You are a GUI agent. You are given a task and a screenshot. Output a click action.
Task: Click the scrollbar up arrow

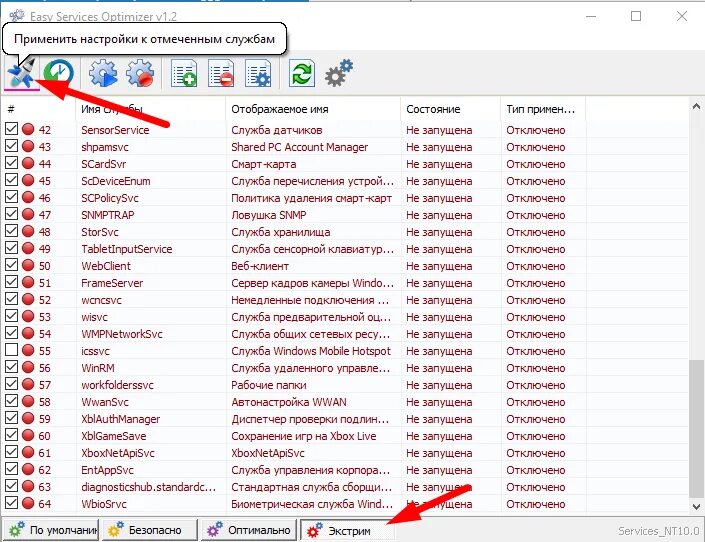[x=696, y=107]
